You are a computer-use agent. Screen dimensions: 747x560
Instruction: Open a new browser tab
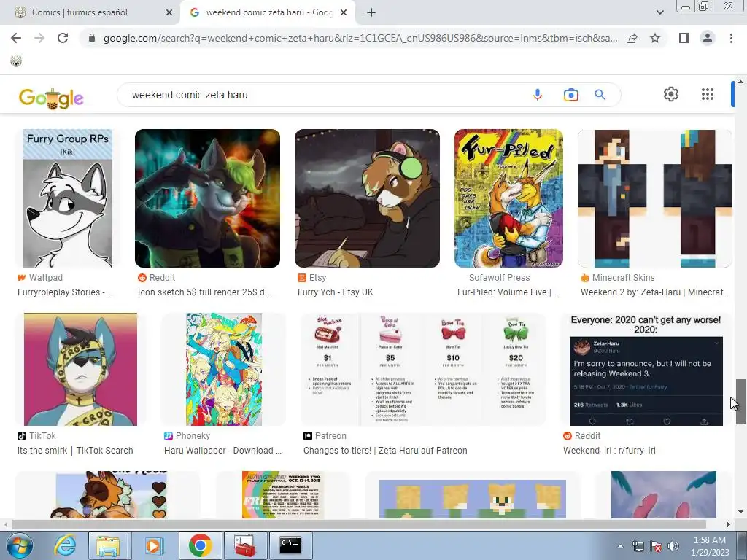(x=371, y=13)
